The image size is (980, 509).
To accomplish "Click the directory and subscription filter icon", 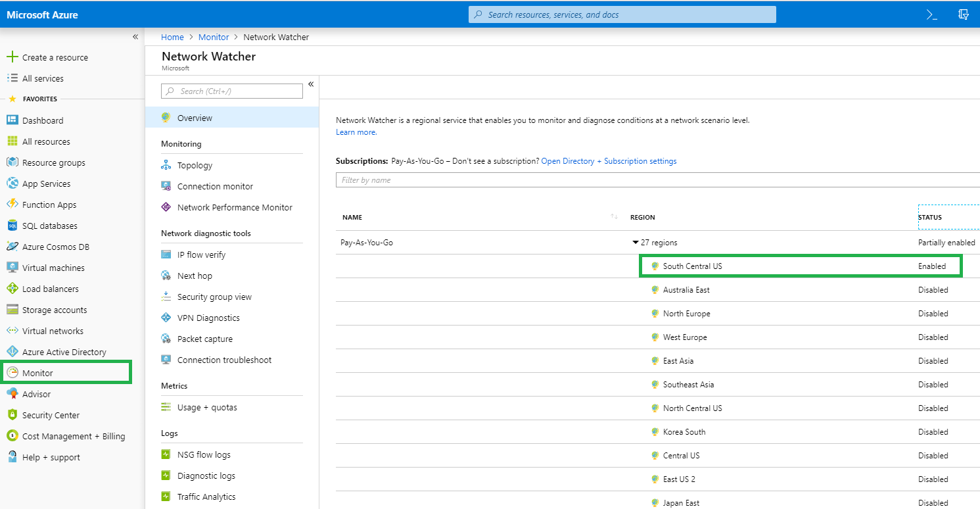I will [x=964, y=14].
